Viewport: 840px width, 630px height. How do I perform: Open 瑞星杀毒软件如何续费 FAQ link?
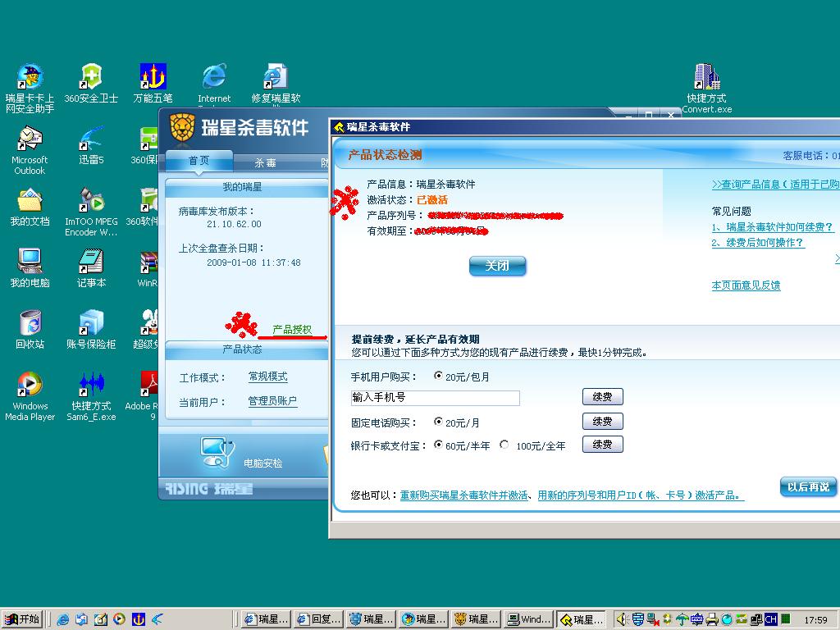pyautogui.click(x=773, y=227)
